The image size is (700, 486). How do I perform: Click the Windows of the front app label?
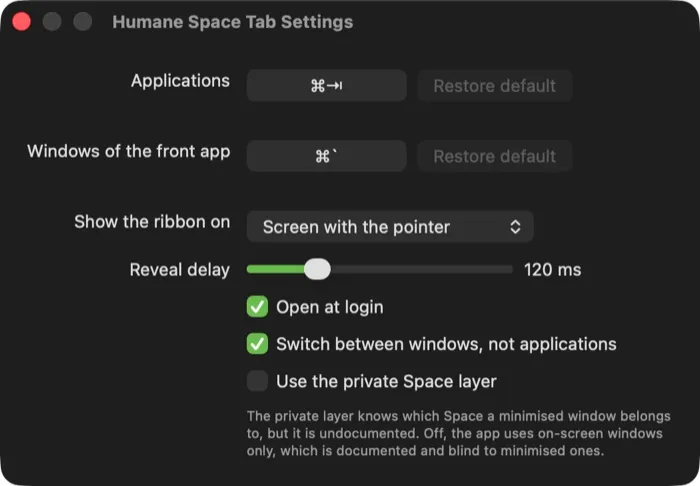click(x=129, y=151)
